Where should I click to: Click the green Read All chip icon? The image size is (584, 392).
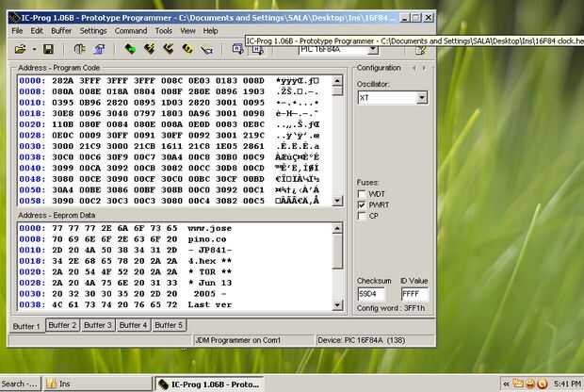pos(130,49)
